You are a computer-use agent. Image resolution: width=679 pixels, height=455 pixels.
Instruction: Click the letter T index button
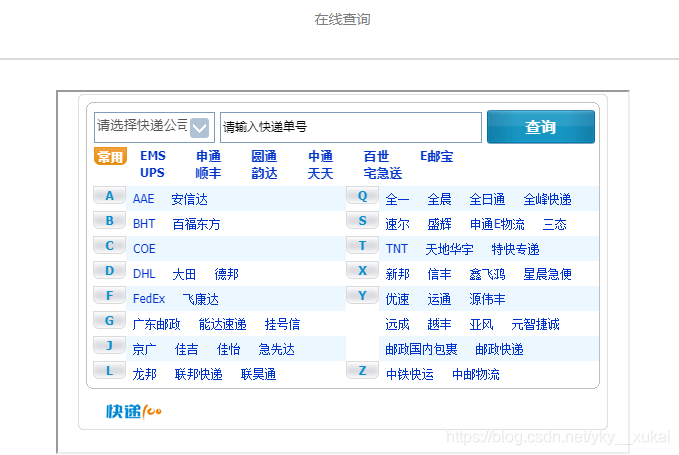(x=362, y=245)
